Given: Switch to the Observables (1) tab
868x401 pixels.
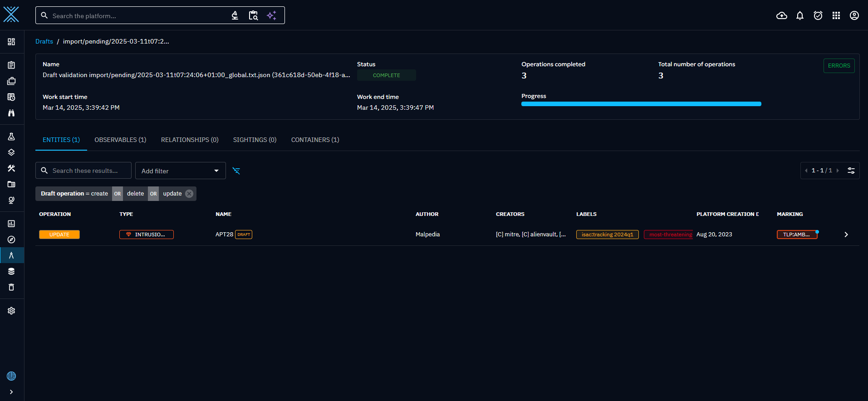Looking at the screenshot, I should pos(120,140).
